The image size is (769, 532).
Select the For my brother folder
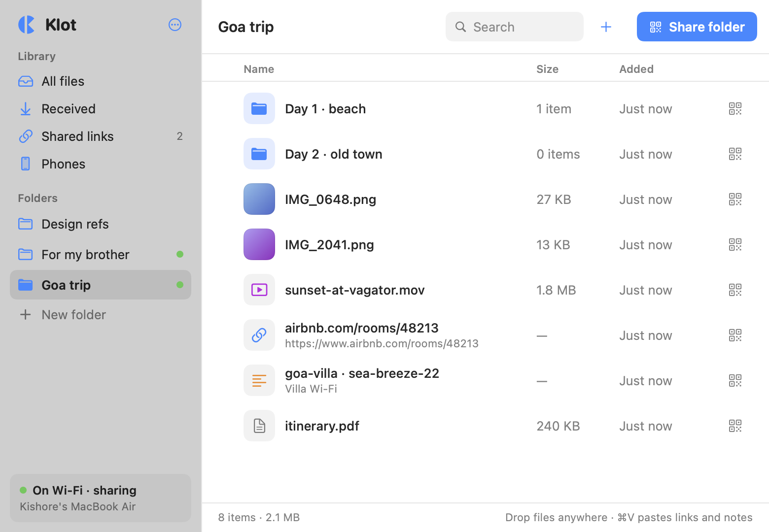coord(101,255)
